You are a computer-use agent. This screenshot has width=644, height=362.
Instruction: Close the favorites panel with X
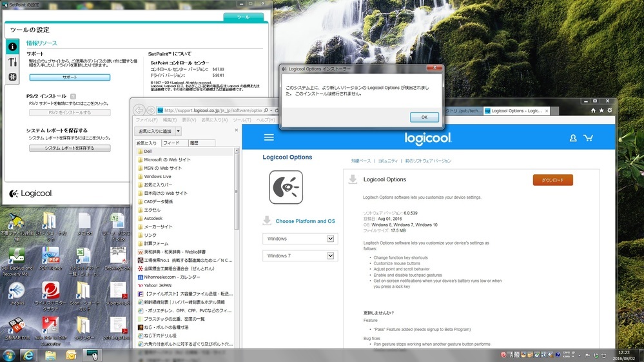pyautogui.click(x=236, y=130)
